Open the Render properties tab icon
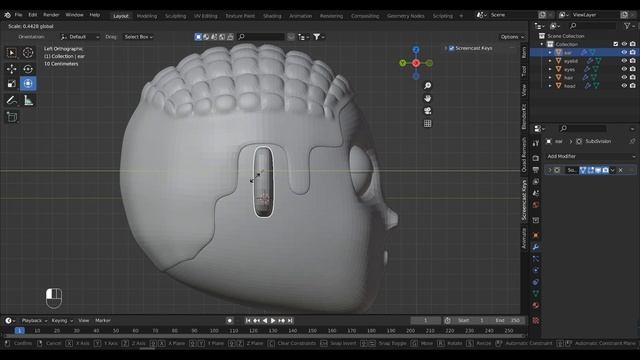Screen dimensions: 640x360 [x=536, y=158]
